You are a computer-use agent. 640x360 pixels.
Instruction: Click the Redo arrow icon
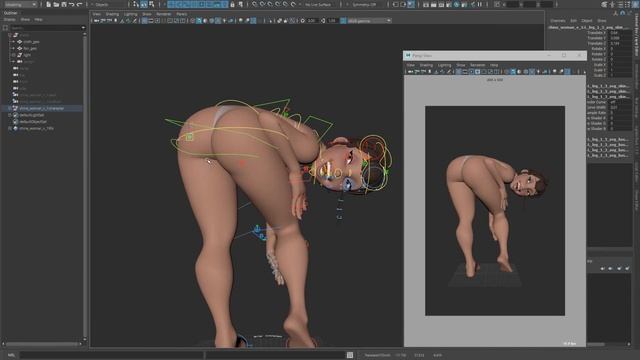(x=79, y=4)
